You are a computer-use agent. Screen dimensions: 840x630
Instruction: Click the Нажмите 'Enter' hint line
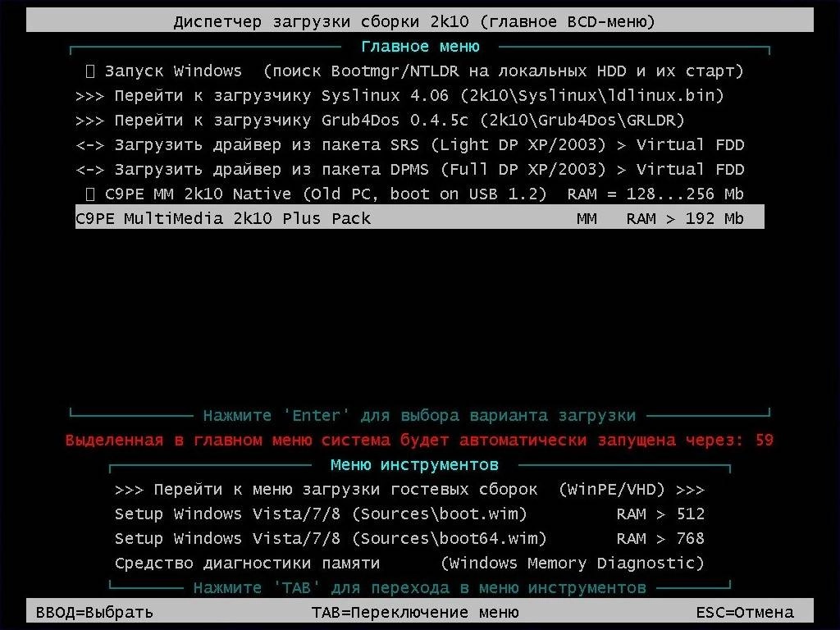(419, 416)
